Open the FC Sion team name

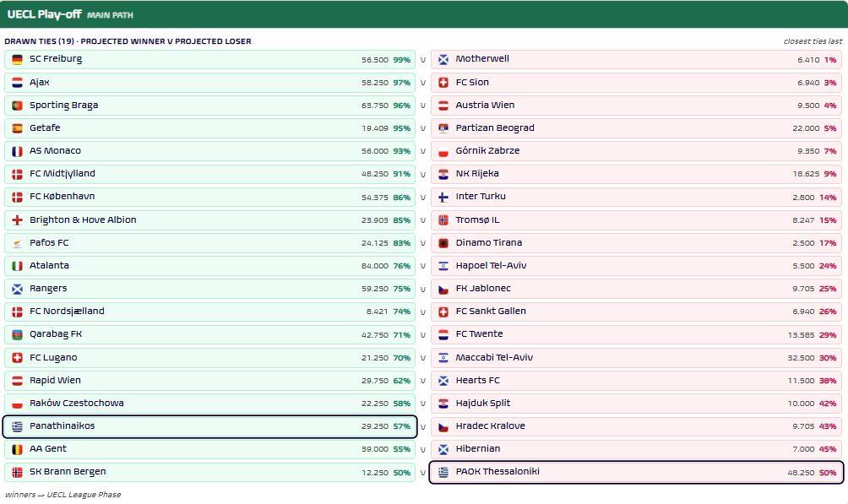point(472,82)
